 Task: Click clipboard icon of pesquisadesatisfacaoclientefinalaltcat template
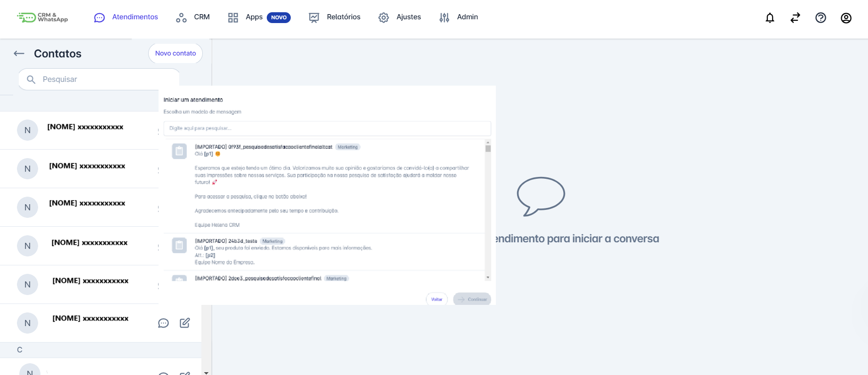pyautogui.click(x=179, y=151)
